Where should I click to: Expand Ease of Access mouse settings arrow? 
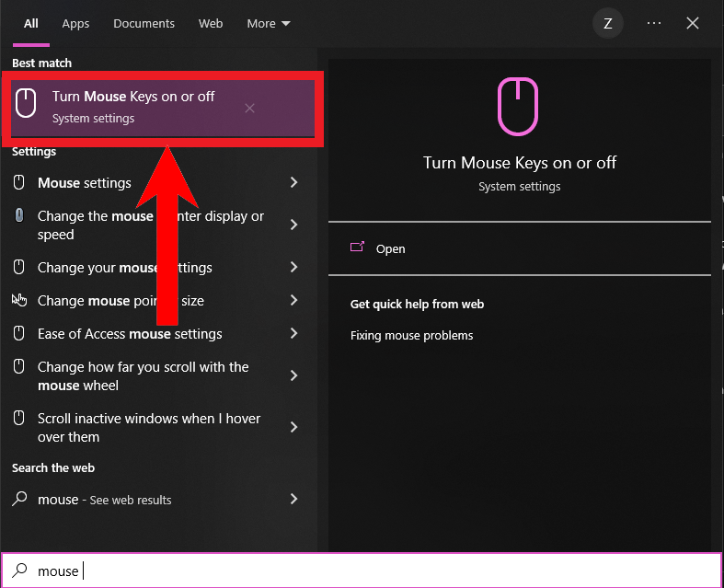point(293,334)
